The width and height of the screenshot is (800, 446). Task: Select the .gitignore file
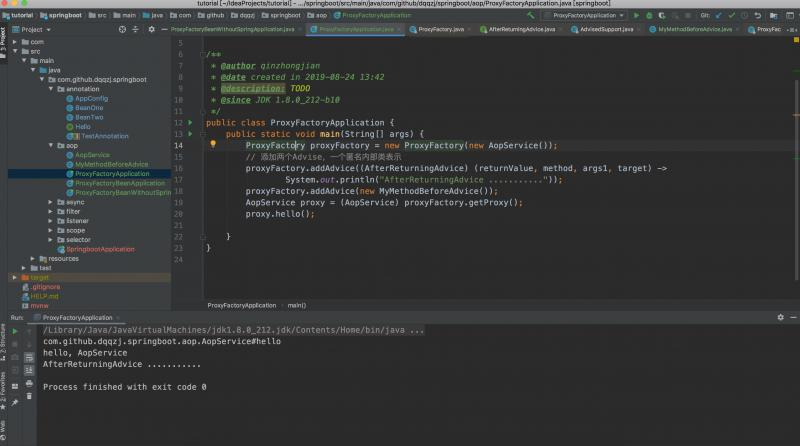45,287
